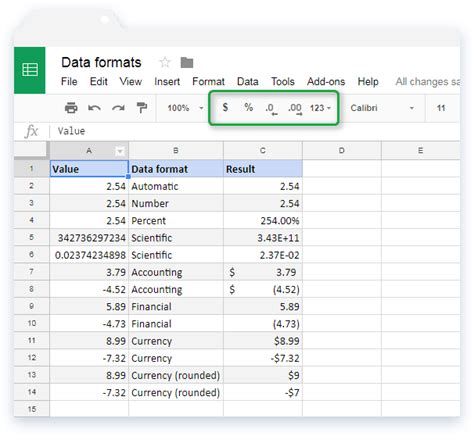The image size is (474, 436).
Task: Select cell containing Number
Action: tap(176, 203)
